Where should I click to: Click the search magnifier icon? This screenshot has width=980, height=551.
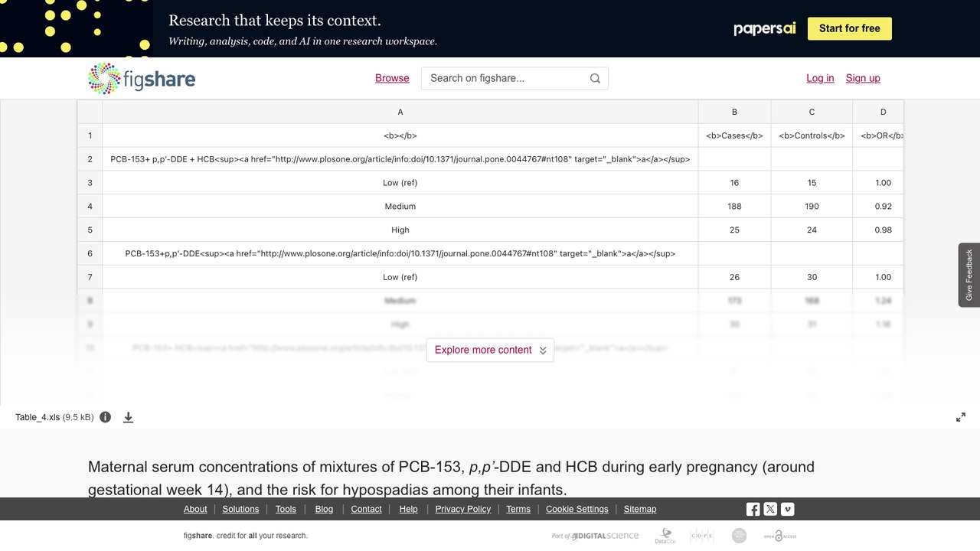click(595, 78)
